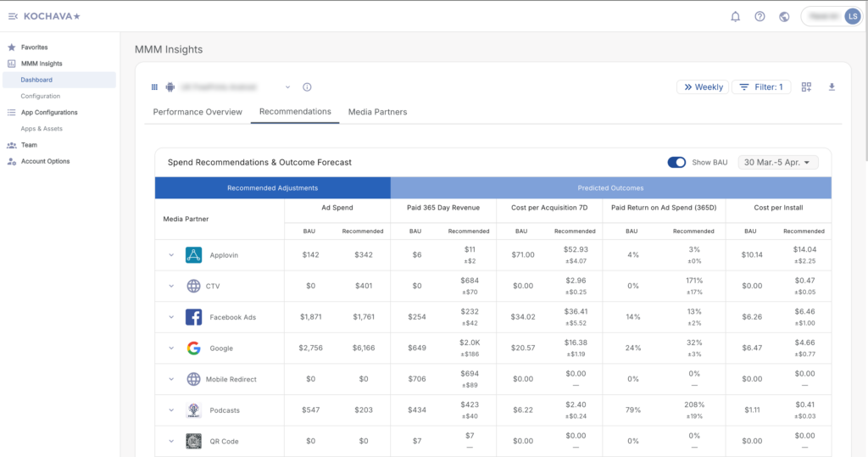Click the download report icon
The width and height of the screenshot is (868, 457).
[832, 87]
